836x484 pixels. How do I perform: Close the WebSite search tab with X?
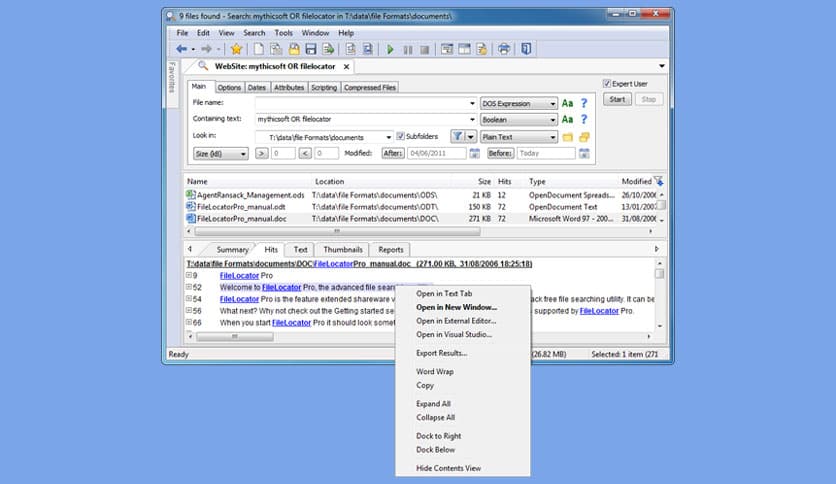[347, 67]
